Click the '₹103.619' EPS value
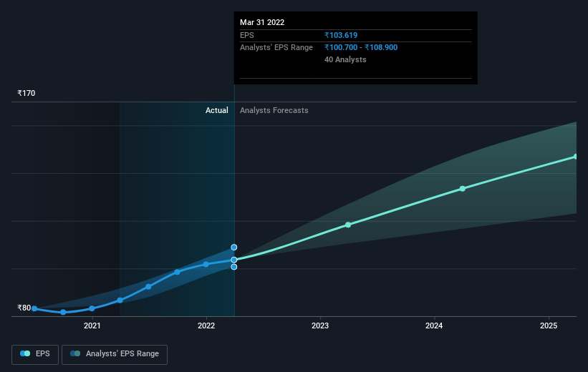Viewport: 588px width, 372px height. (x=341, y=35)
